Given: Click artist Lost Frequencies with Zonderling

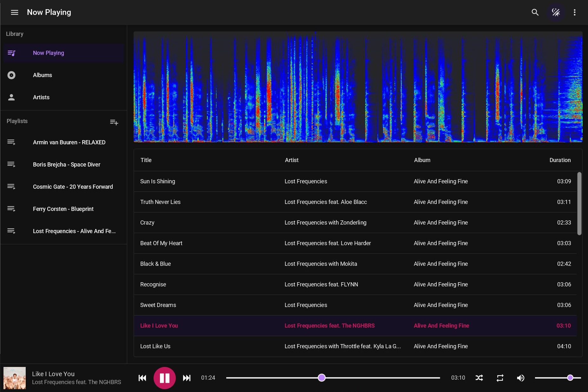Looking at the screenshot, I should pyautogui.click(x=325, y=223).
